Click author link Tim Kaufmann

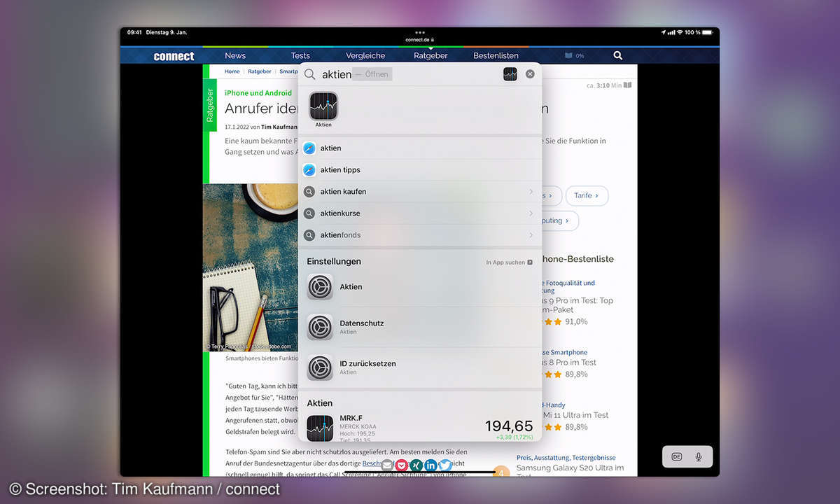(x=279, y=127)
